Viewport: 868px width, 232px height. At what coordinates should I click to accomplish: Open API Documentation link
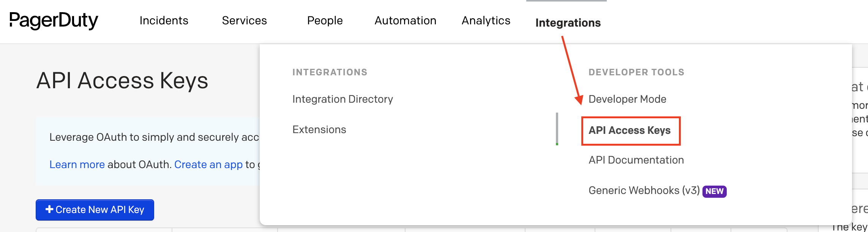coord(636,160)
